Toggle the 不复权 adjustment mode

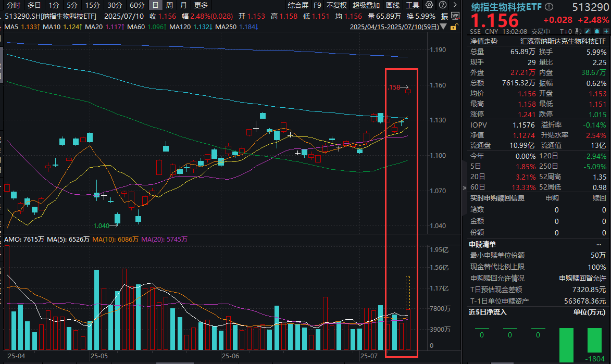point(336,5)
